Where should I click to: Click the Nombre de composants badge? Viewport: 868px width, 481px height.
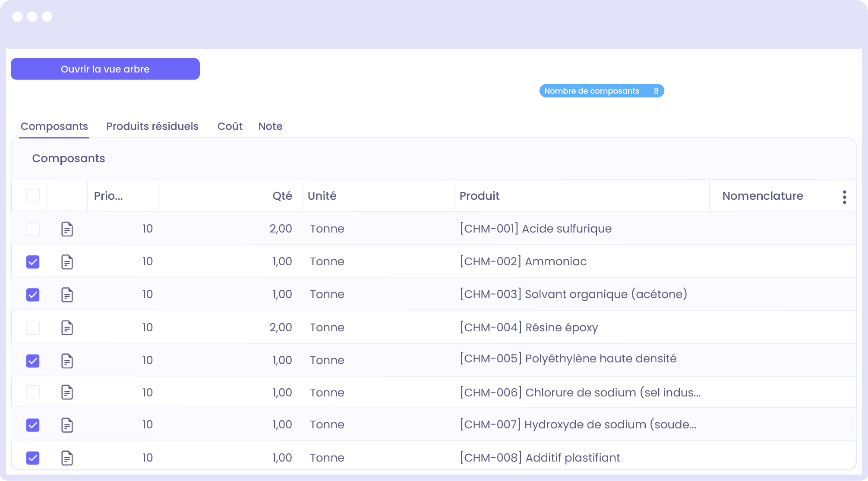point(602,91)
